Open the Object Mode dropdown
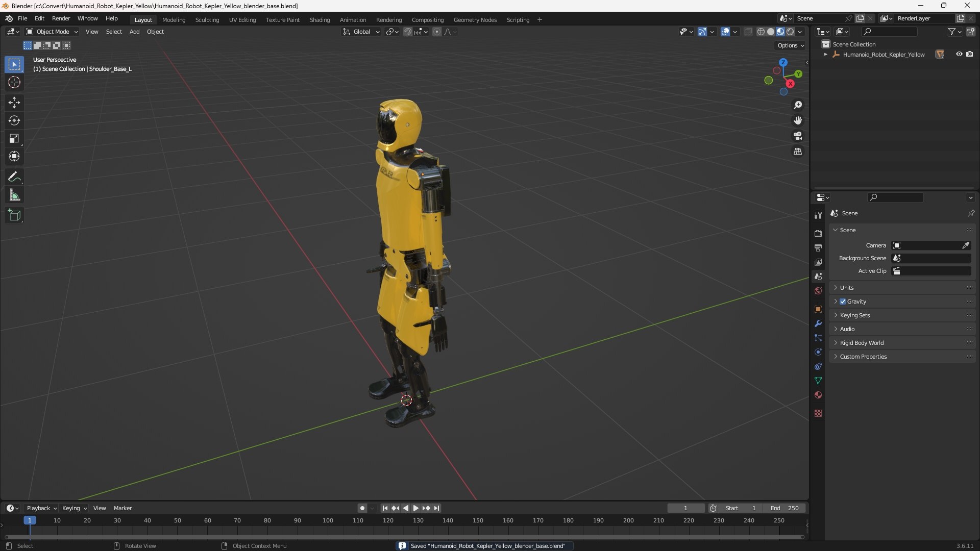The height and width of the screenshot is (551, 980). pos(52,32)
